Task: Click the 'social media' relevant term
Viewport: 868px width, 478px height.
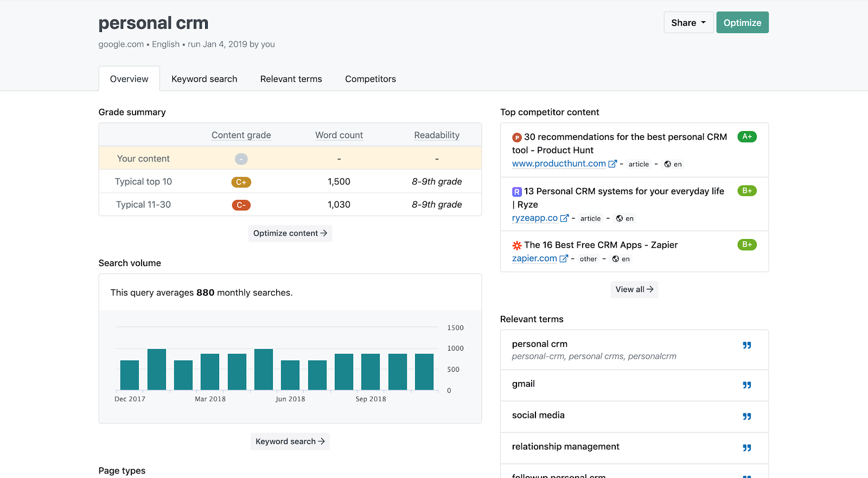Action: coord(538,415)
